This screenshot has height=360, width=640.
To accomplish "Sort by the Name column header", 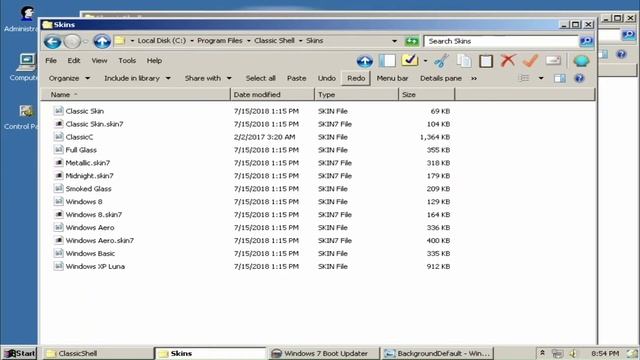I will [136, 95].
